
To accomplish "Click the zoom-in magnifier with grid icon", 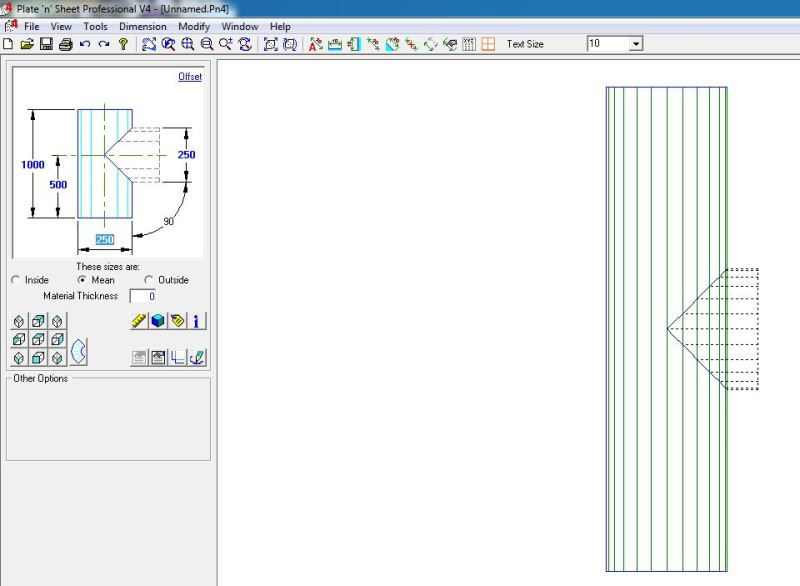I will [x=188, y=44].
